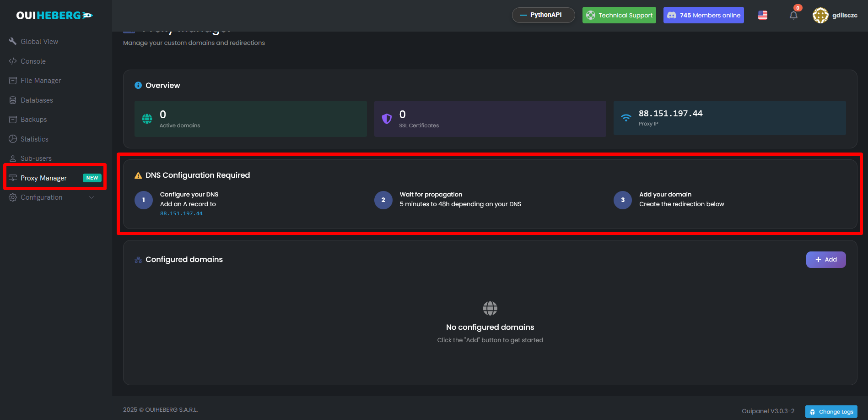Screen dimensions: 868x420
Task: Open the PythonAPI server selector
Action: (x=543, y=15)
